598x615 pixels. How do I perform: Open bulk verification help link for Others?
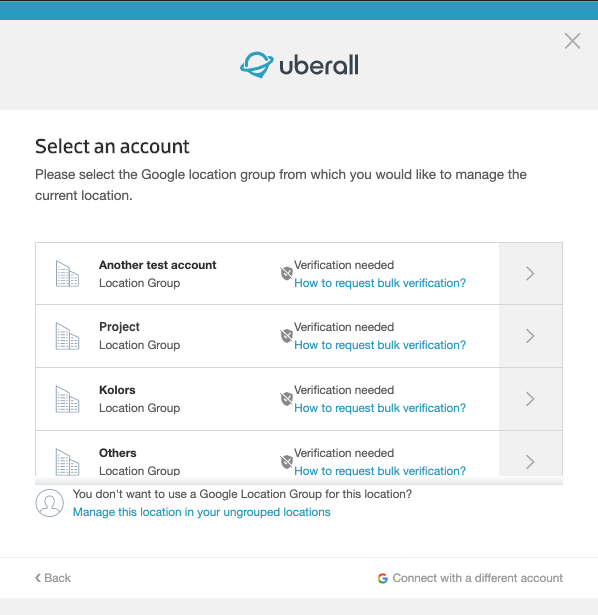pos(380,471)
